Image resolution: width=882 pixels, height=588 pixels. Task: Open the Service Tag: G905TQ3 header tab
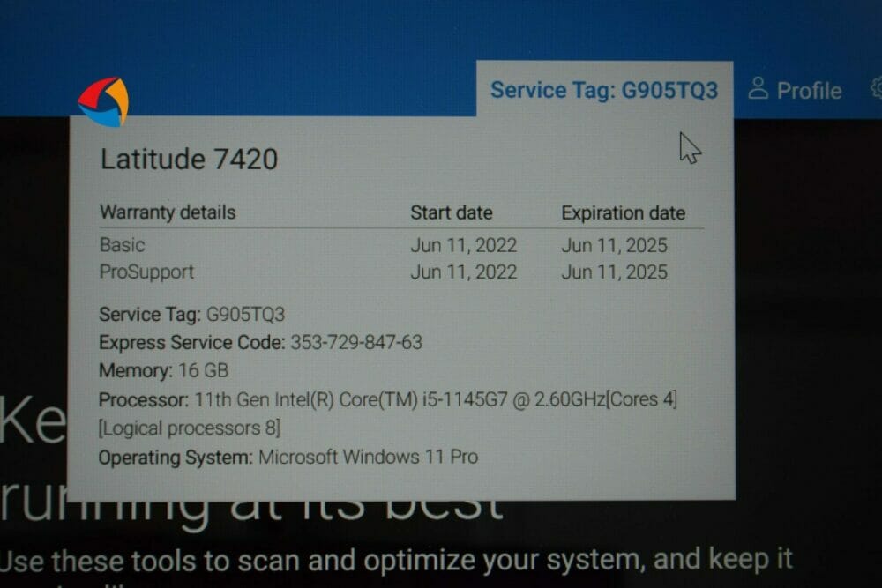(x=604, y=90)
